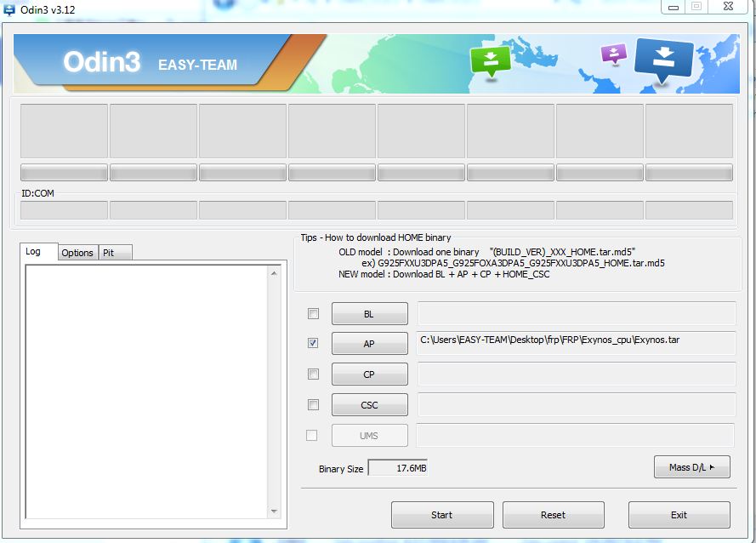Image resolution: width=756 pixels, height=543 pixels.
Task: Click the Binary Size label
Action: (341, 469)
